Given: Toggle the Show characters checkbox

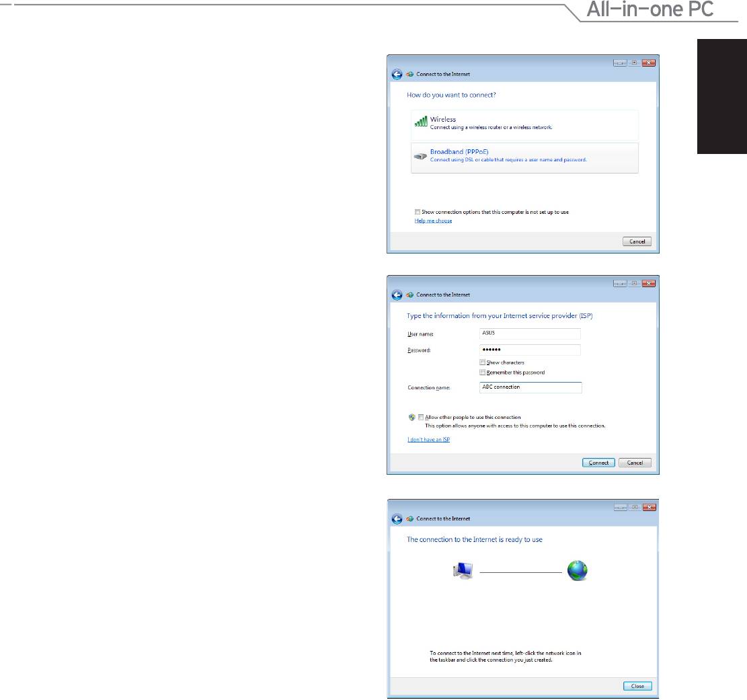Looking at the screenshot, I should pos(482,362).
